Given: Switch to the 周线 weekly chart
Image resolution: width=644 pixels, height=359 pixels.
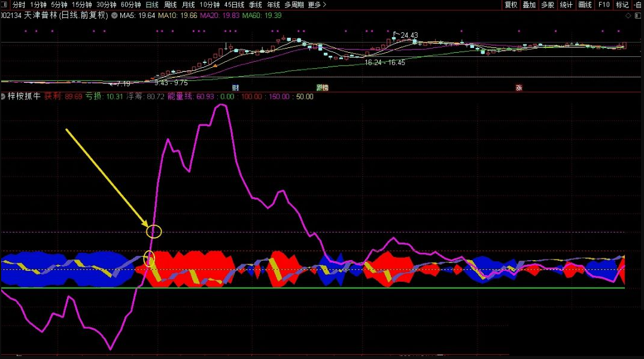Looking at the screenshot, I should click(170, 5).
